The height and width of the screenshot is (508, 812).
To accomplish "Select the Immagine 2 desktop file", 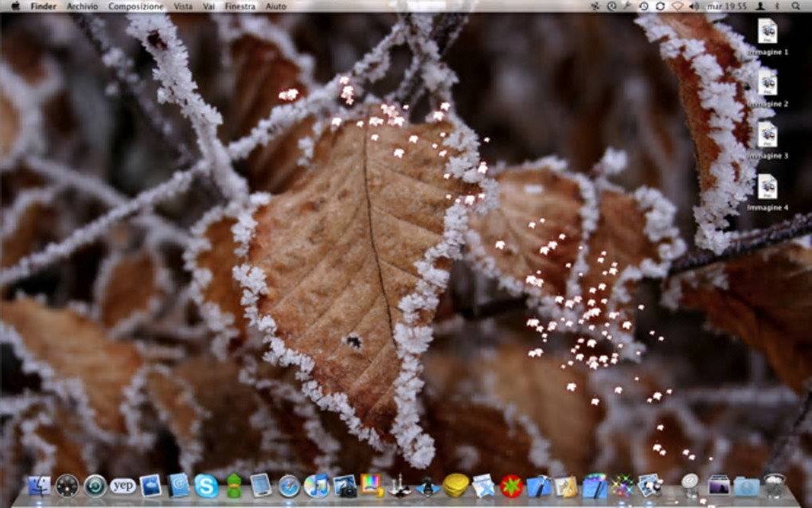I will pyautogui.click(x=767, y=88).
